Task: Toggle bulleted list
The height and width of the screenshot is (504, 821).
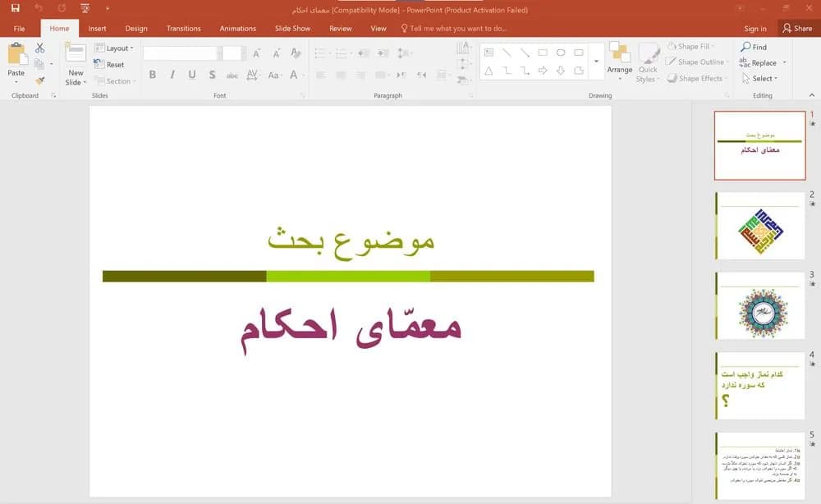Action: [x=321, y=53]
